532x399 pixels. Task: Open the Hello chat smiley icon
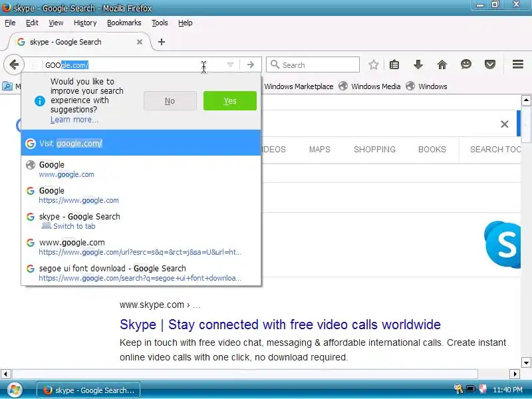(x=466, y=65)
